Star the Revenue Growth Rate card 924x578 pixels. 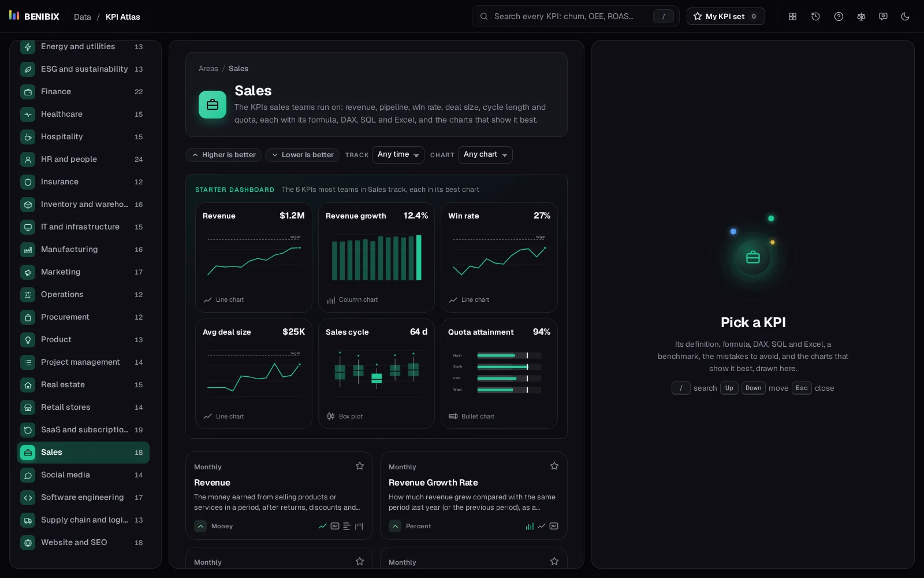[x=554, y=466]
